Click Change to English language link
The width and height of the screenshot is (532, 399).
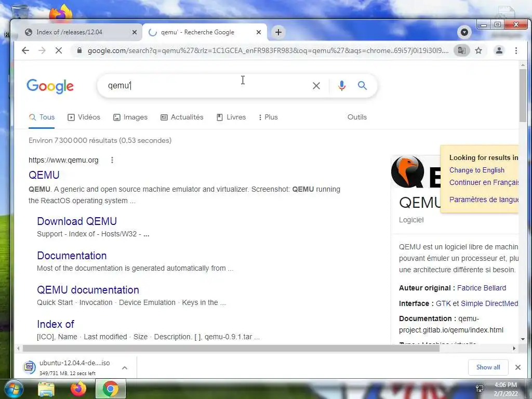tap(477, 170)
